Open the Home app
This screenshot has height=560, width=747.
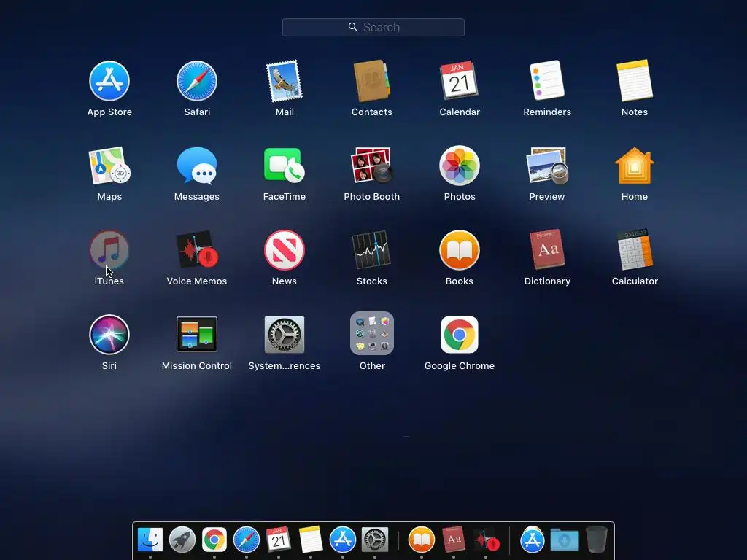click(635, 166)
